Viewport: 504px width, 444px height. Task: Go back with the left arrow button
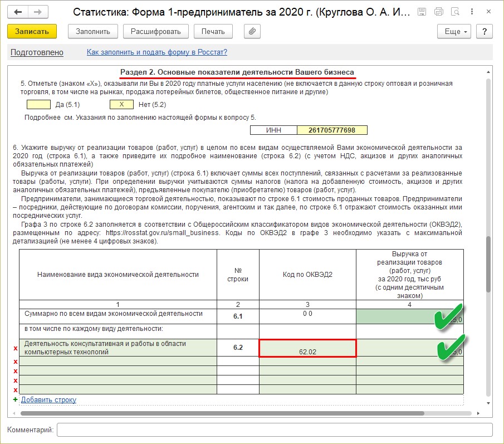pos(18,12)
